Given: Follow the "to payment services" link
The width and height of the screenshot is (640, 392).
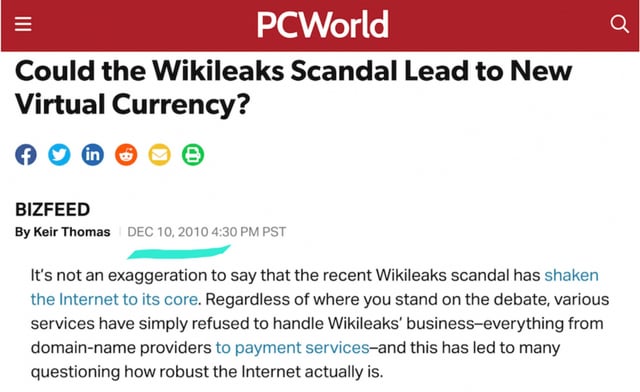Looking at the screenshot, I should [x=293, y=347].
